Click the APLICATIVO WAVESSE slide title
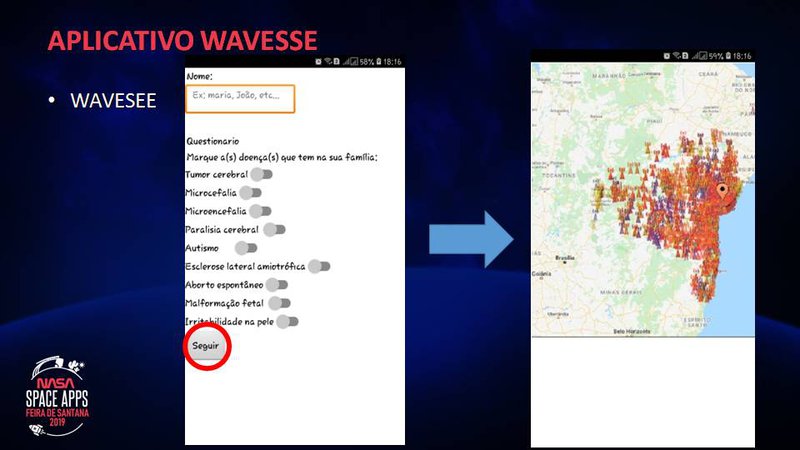 (182, 41)
